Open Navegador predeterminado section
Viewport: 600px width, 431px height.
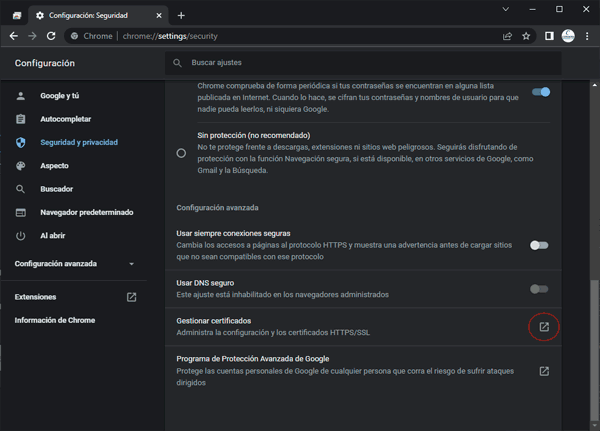87,212
